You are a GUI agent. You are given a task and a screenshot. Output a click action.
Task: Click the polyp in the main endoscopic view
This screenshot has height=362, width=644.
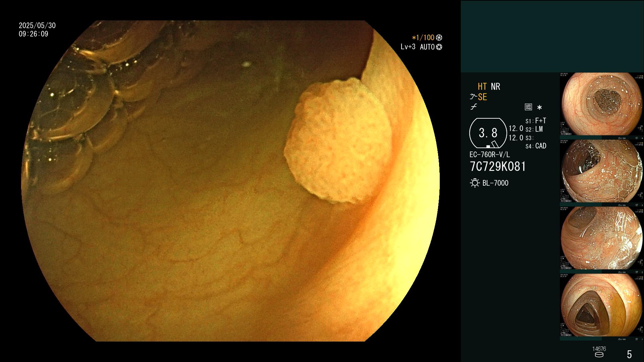pos(338,141)
